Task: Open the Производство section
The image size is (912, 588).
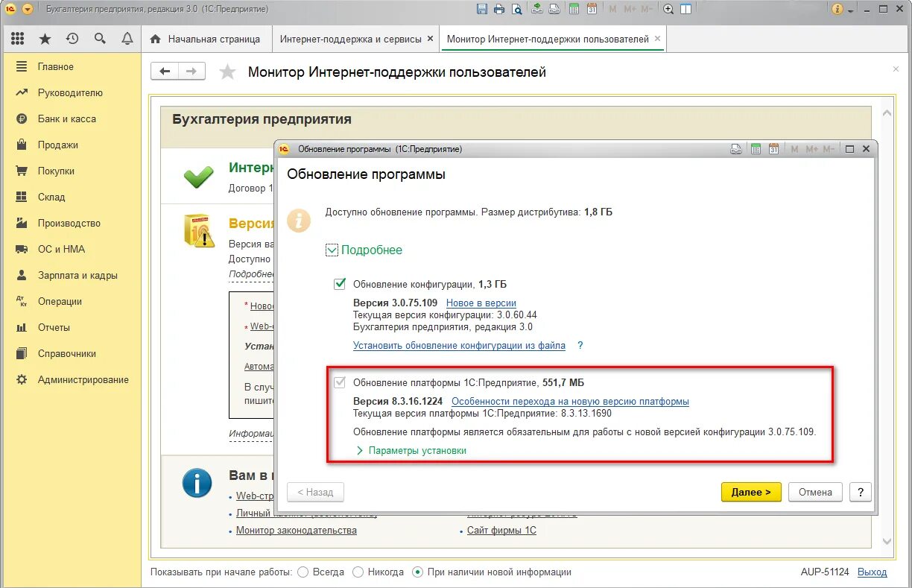Action: point(71,223)
